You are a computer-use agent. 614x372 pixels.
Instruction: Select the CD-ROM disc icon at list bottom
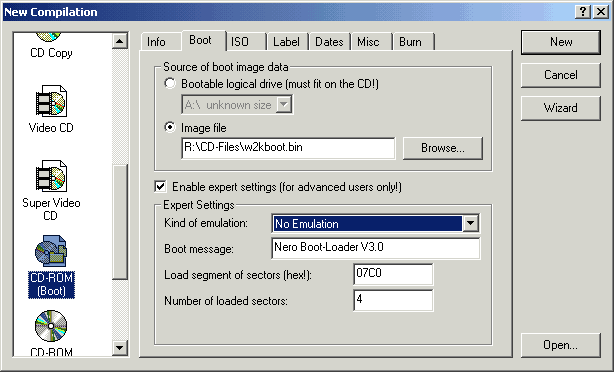(x=51, y=326)
